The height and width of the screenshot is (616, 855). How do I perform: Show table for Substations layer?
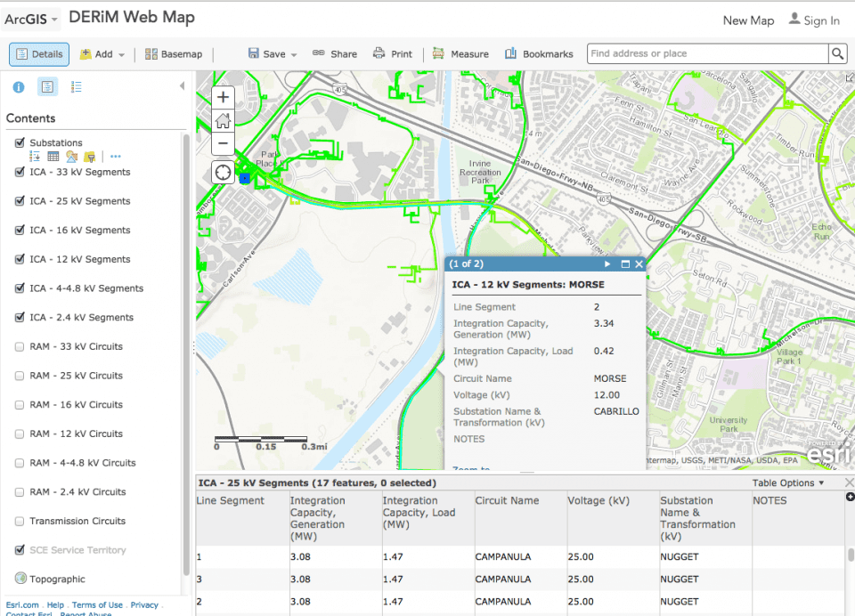tap(53, 157)
